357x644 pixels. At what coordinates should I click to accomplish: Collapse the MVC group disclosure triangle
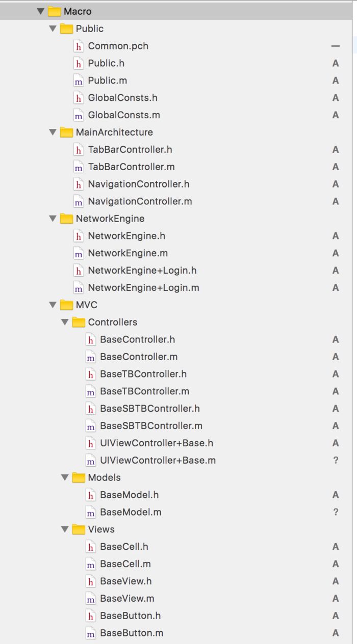53,305
